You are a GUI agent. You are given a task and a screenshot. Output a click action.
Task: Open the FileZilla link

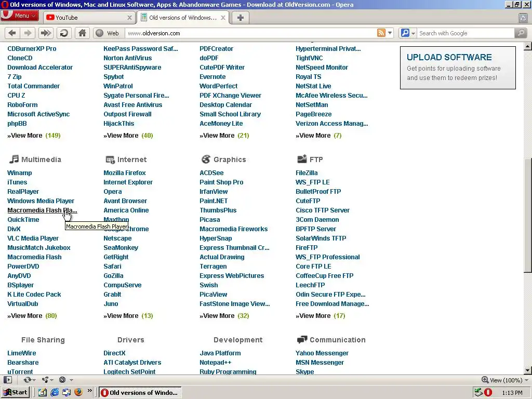tap(307, 173)
